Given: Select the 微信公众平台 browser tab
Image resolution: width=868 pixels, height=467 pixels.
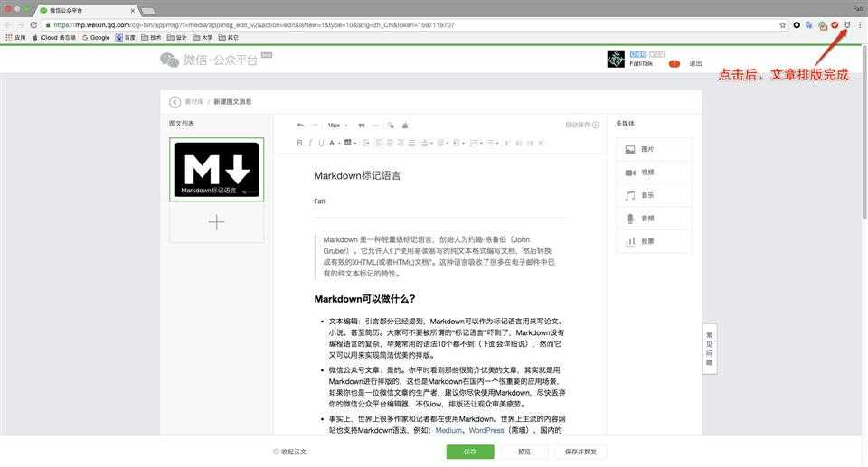Looking at the screenshot, I should pyautogui.click(x=87, y=10).
